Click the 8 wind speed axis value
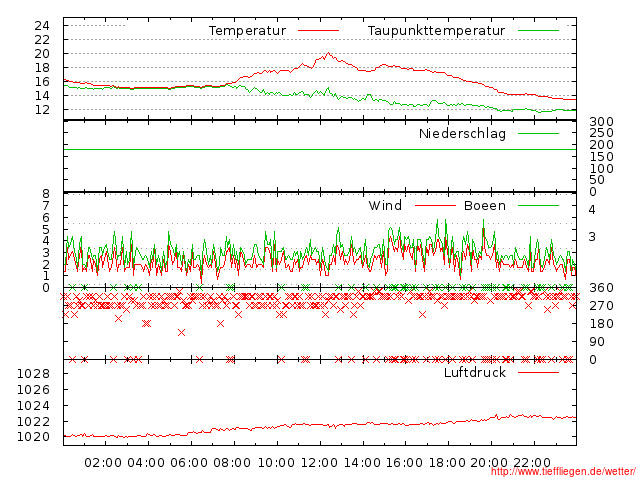Viewport: 640px width, 480px height. click(x=46, y=193)
